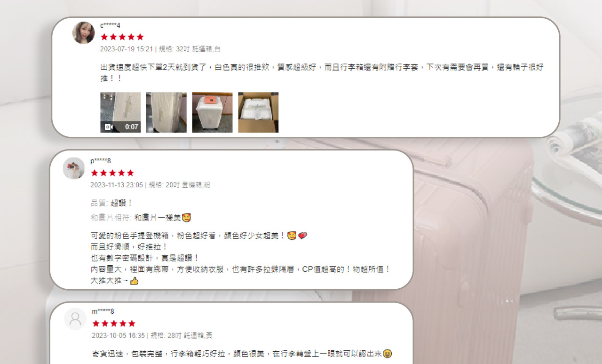This screenshot has width=602, height=364.
Task: Click the five-star rating under m*****8
Action: (x=114, y=324)
